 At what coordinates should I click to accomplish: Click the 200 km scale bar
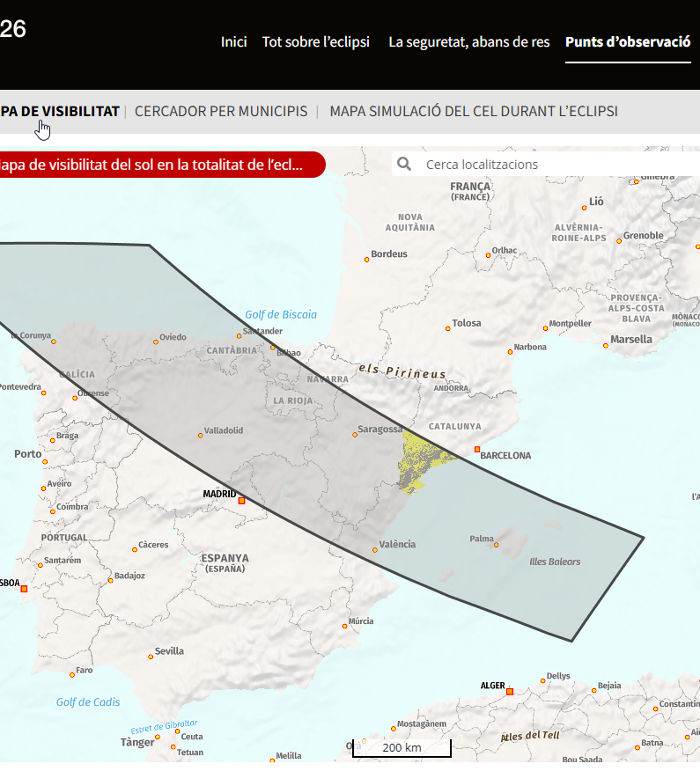click(402, 748)
